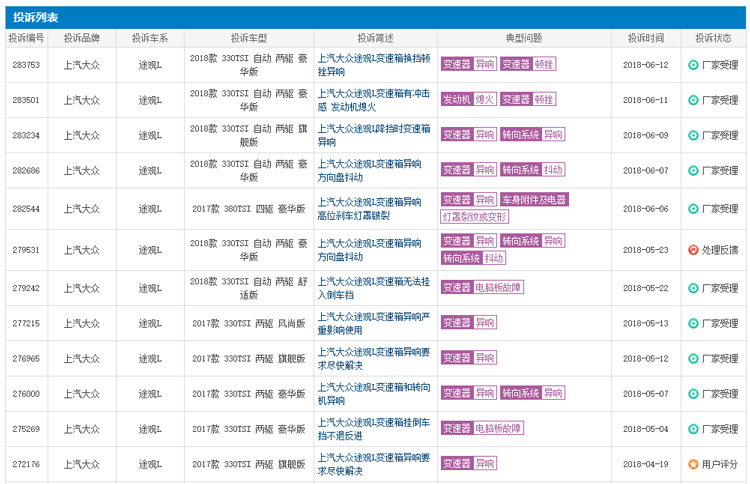Click 变速器 异响 tag in row 277215
This screenshot has width=750, height=484.
pos(469,323)
